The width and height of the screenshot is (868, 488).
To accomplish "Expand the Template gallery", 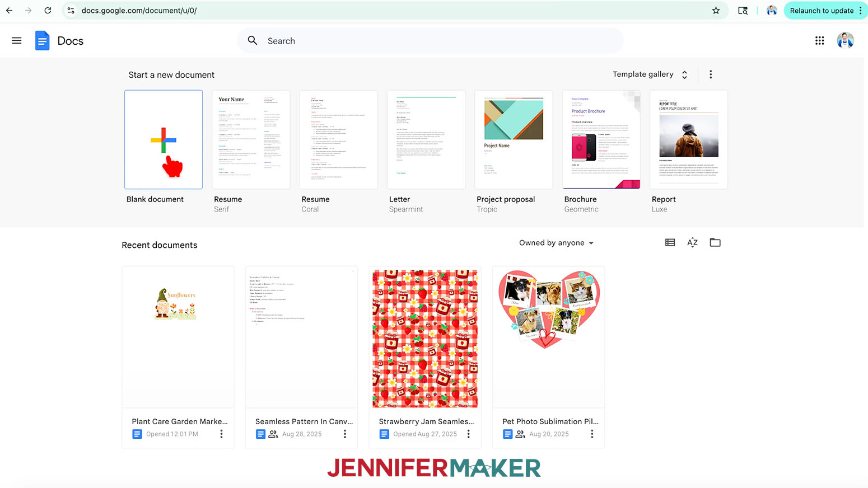I will click(650, 74).
